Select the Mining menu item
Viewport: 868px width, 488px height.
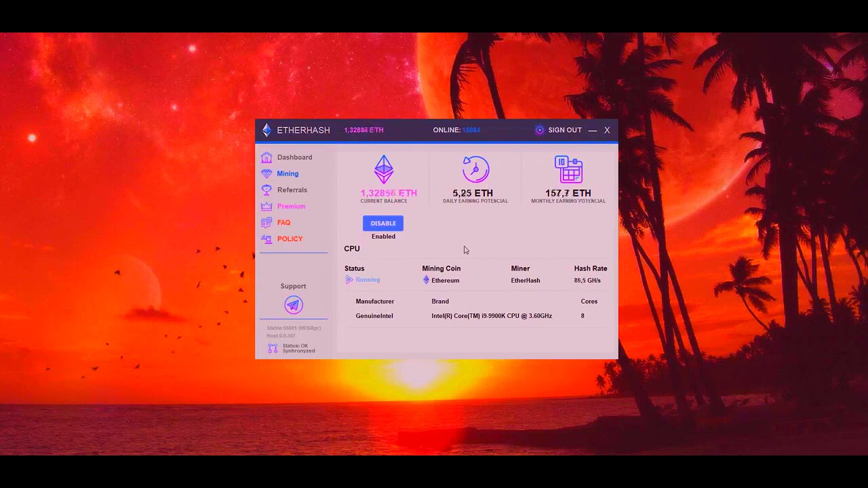pos(288,174)
